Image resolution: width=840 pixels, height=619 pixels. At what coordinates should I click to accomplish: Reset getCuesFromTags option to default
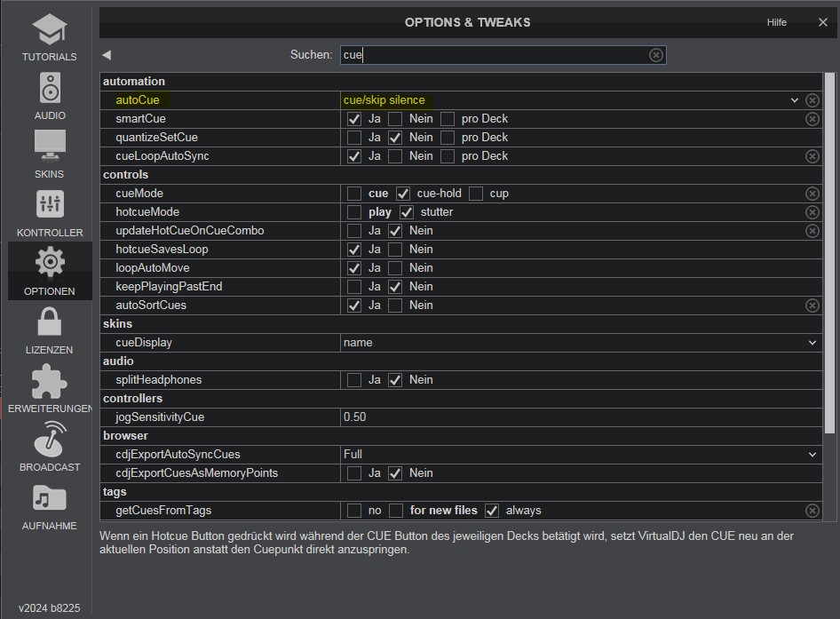pyautogui.click(x=812, y=511)
